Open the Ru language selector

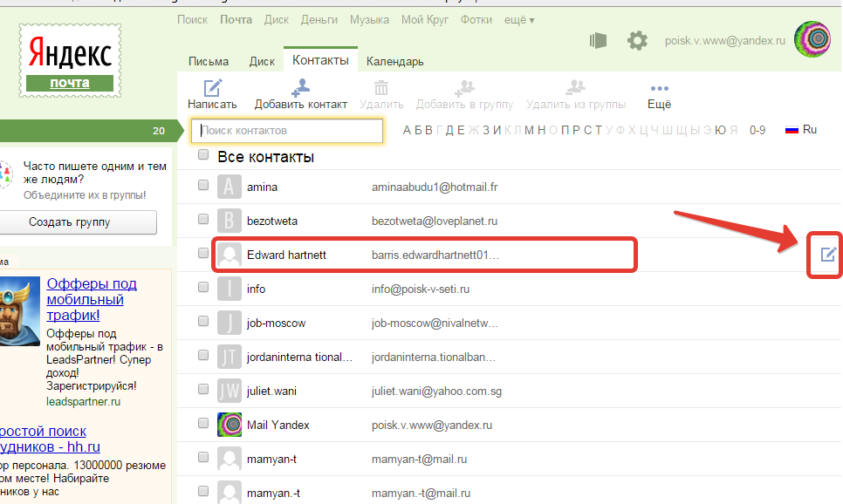click(x=801, y=130)
